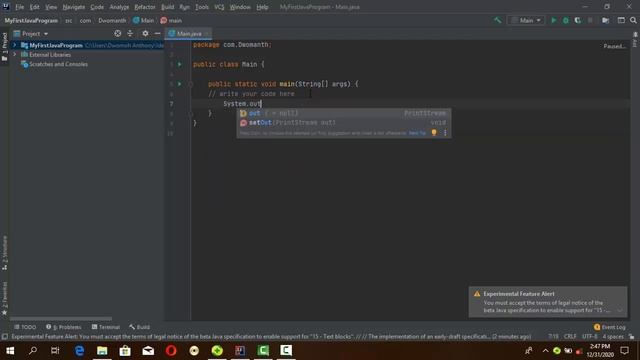The height and width of the screenshot is (360, 640).
Task: Open Project Structure icon
Action: pos(606,20)
